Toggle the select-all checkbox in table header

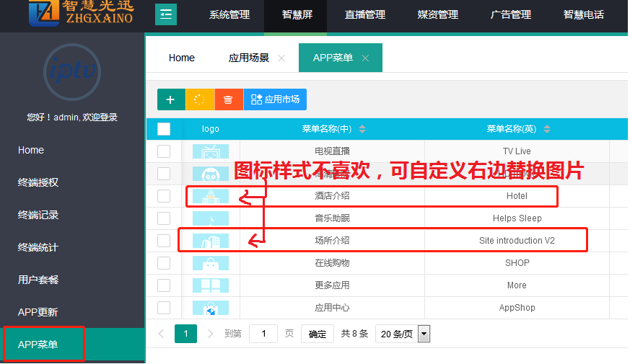pos(164,129)
